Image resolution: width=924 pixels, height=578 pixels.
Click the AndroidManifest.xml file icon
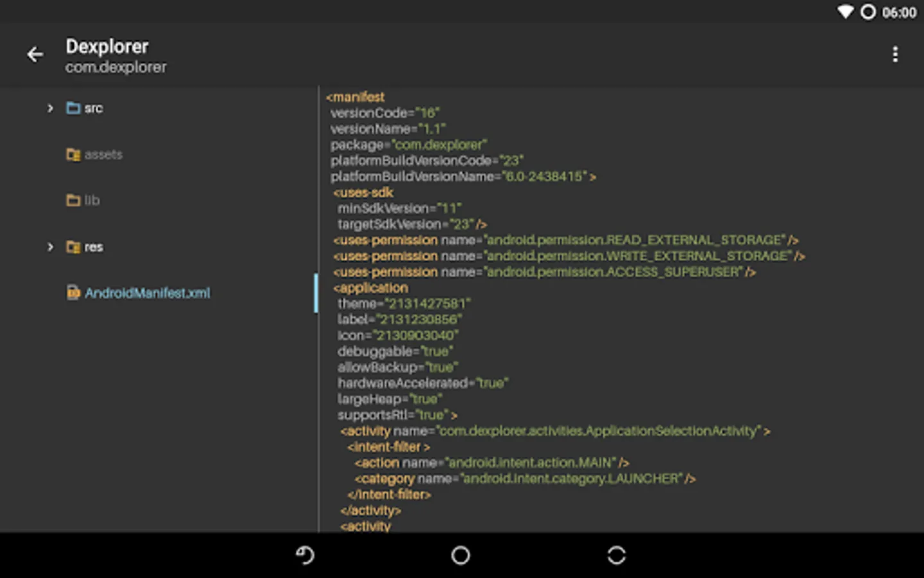[73, 293]
